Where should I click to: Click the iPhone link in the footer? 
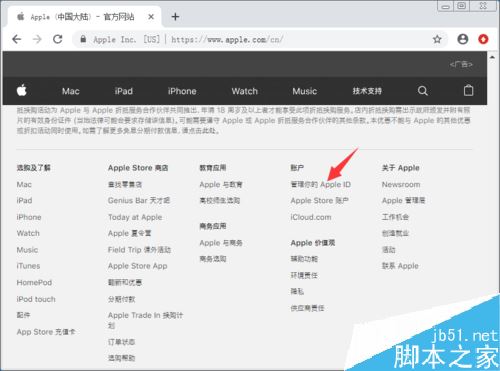pyautogui.click(x=29, y=217)
